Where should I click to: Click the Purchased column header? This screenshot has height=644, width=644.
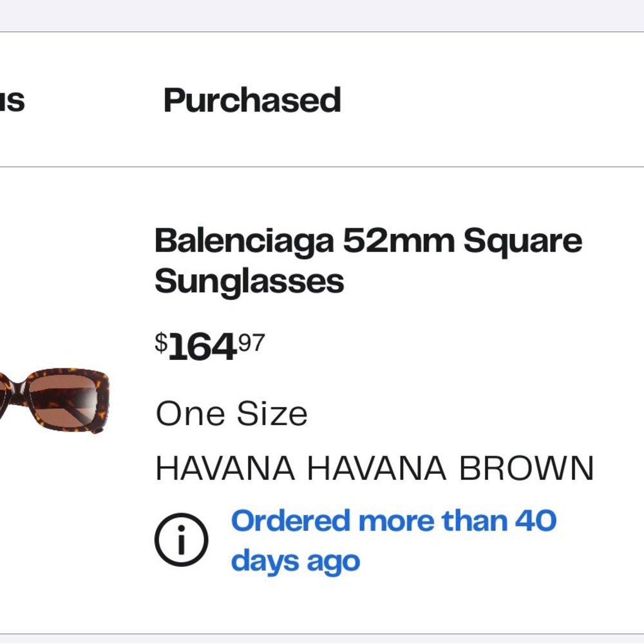(252, 100)
